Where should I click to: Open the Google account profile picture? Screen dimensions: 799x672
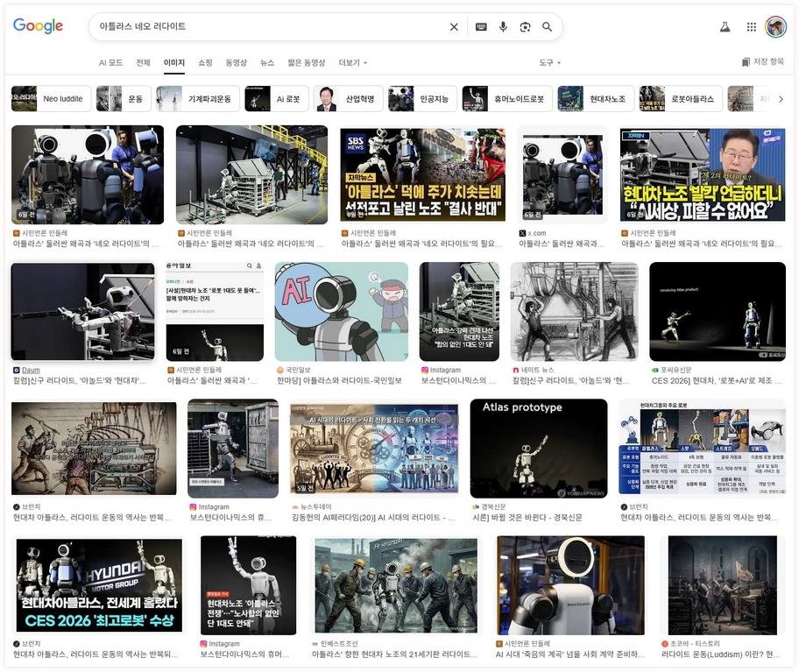click(775, 27)
